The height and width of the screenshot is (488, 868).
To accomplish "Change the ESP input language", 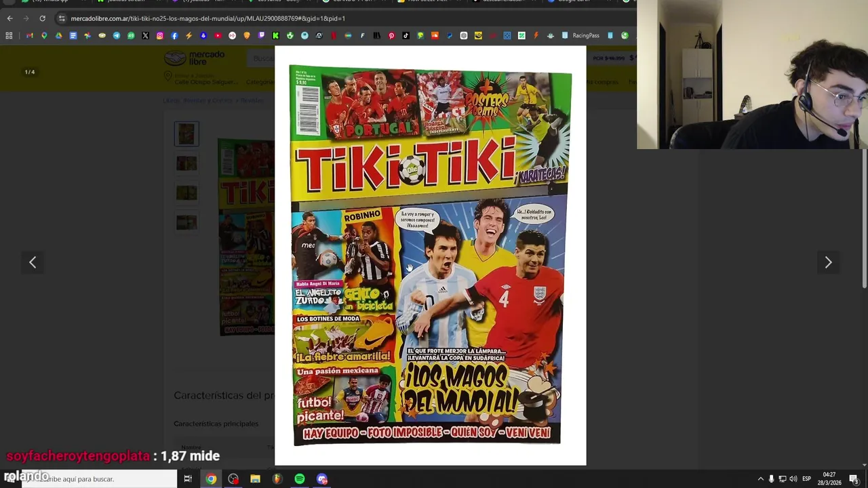I will 806,479.
